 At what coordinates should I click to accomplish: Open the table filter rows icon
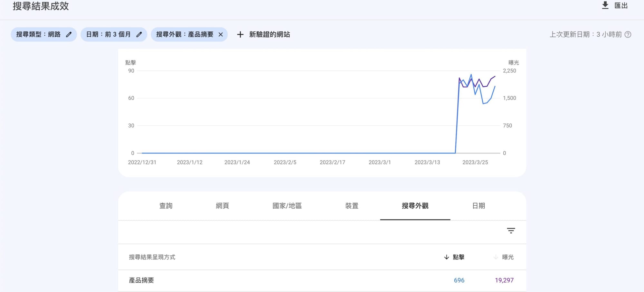point(511,230)
